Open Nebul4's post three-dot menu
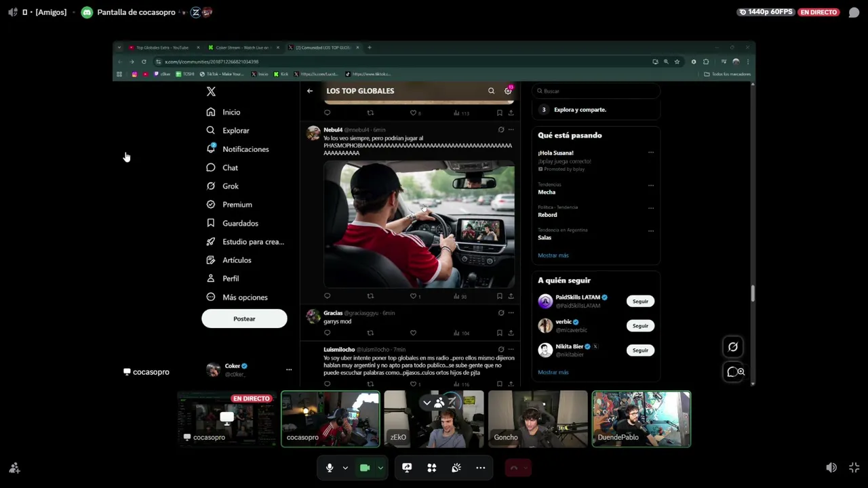This screenshot has width=868, height=488. (511, 129)
